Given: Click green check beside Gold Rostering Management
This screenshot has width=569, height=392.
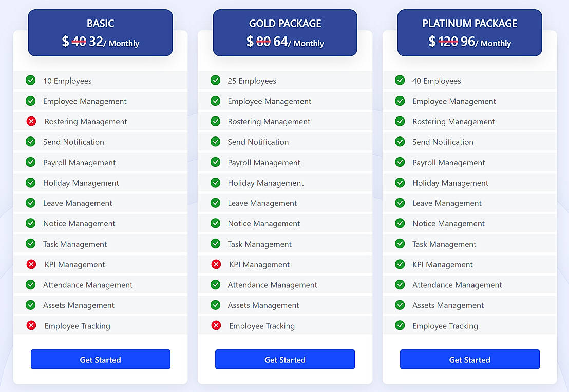Looking at the screenshot, I should tap(216, 121).
